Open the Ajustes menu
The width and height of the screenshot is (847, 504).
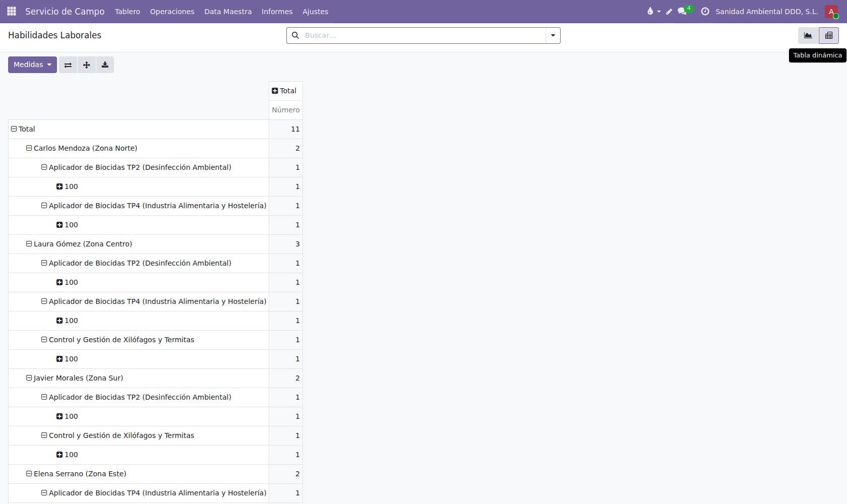[315, 11]
